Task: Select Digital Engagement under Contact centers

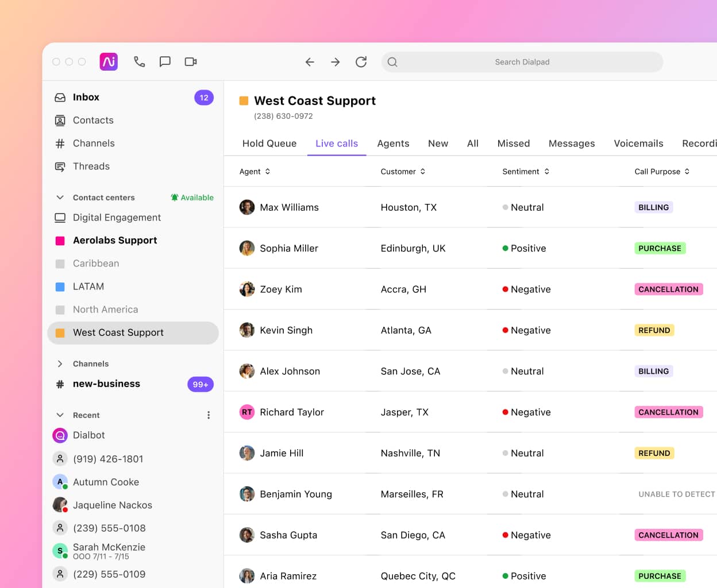Action: [x=117, y=218]
